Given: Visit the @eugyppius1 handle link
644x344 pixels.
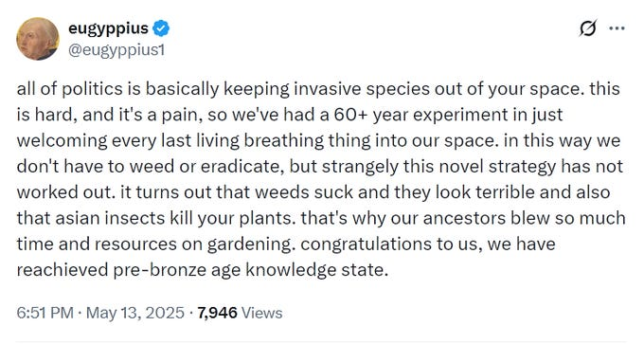Looking at the screenshot, I should click(x=116, y=50).
